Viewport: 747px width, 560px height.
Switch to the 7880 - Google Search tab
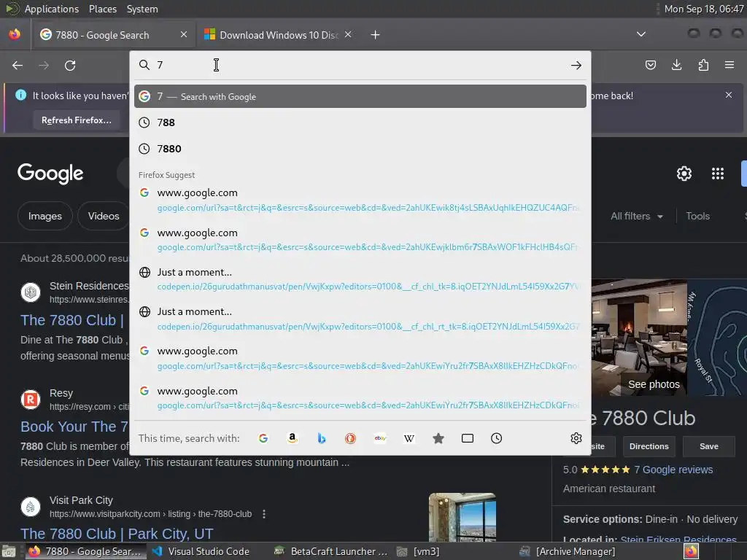(x=113, y=35)
